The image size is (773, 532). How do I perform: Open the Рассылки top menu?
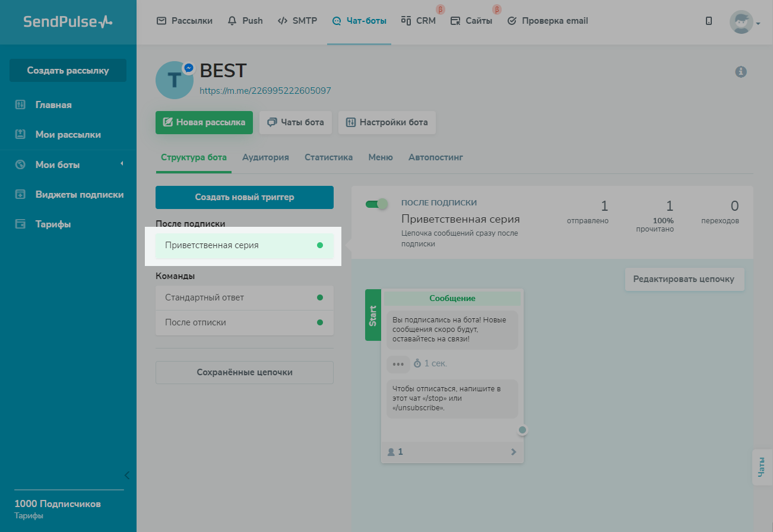(x=184, y=21)
